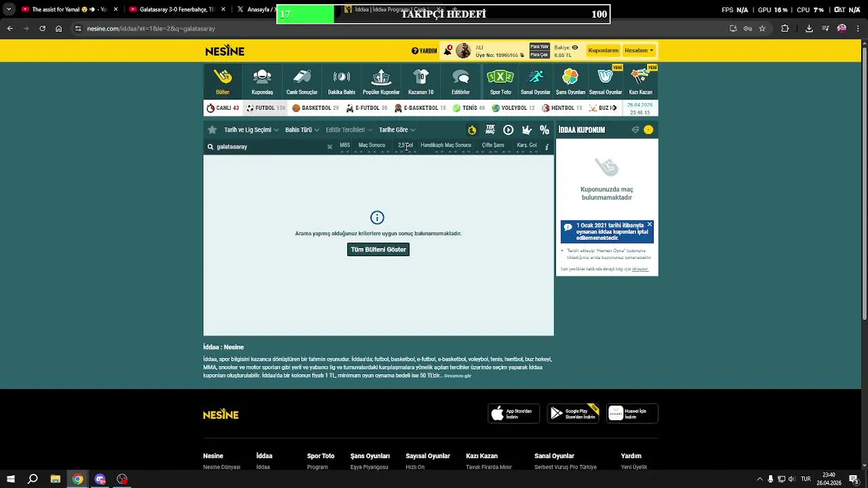
Task: Open Chrome from the Windows taskbar
Action: [78, 479]
